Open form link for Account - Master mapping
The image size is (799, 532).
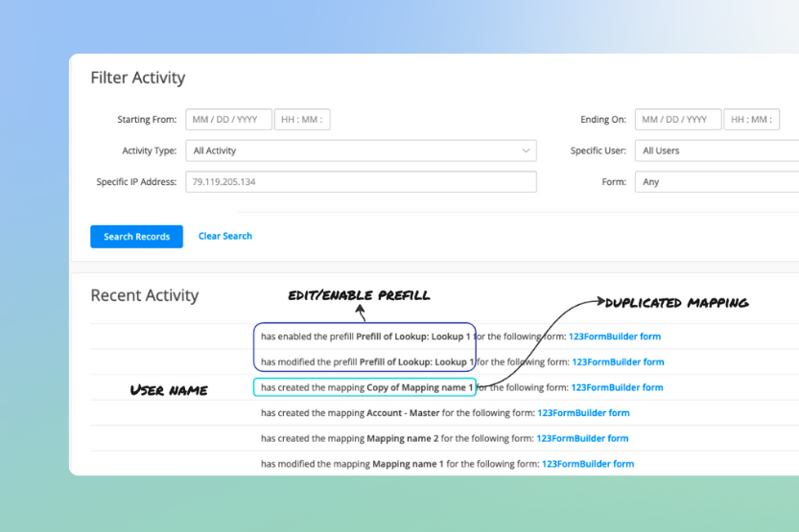tap(583, 413)
